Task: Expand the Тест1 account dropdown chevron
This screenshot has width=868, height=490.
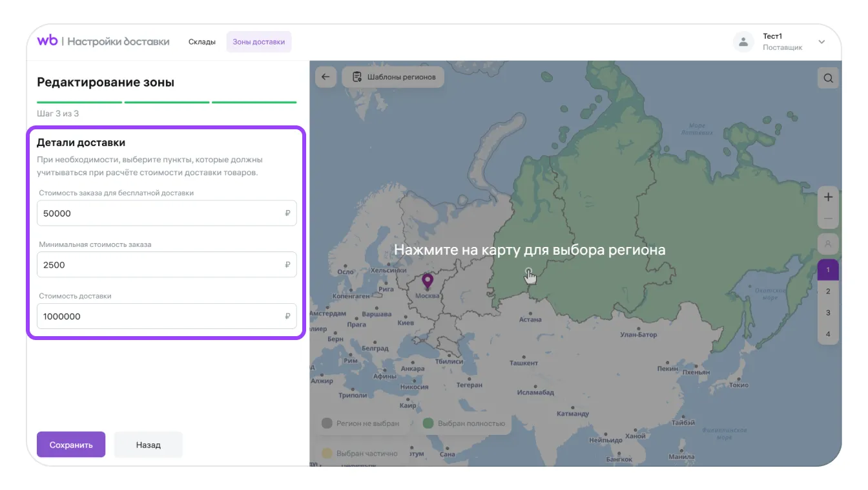Action: (821, 42)
